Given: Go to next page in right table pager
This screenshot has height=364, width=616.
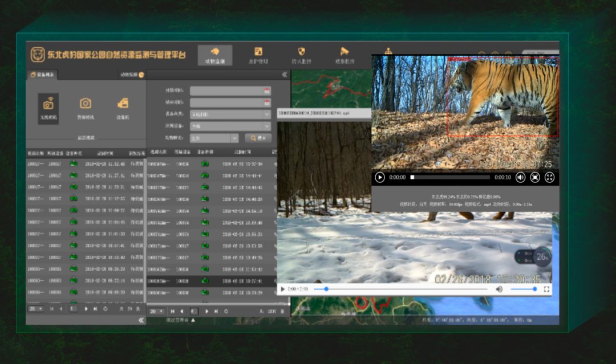Looking at the screenshot, I should point(207,312).
